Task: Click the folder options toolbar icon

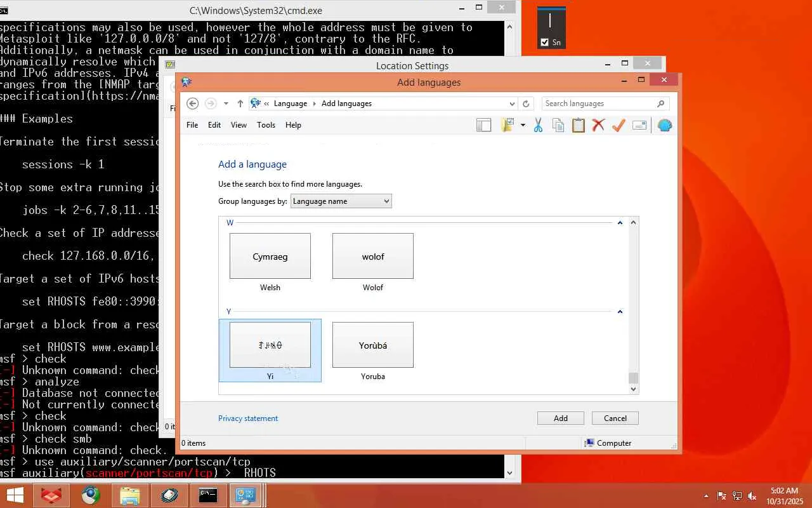Action: (507, 125)
